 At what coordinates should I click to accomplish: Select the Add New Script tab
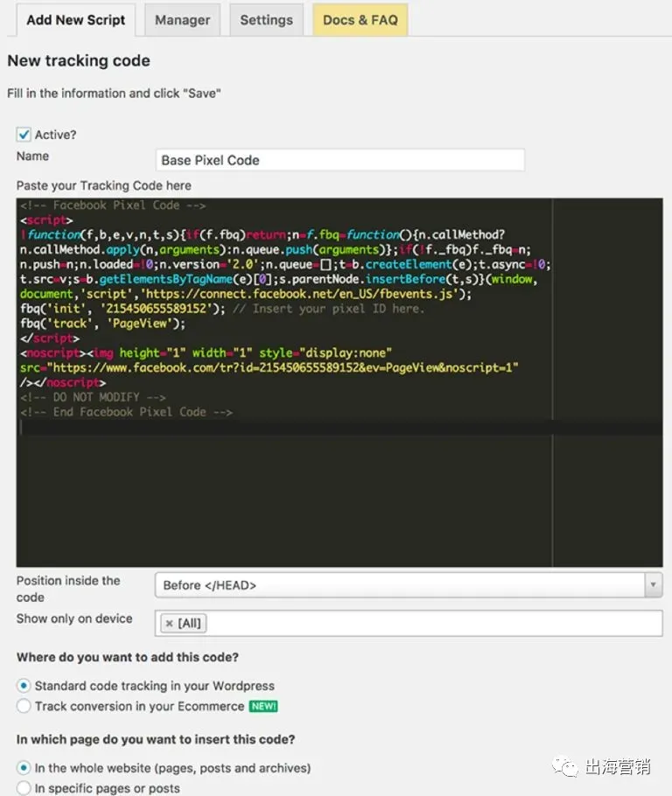76,19
